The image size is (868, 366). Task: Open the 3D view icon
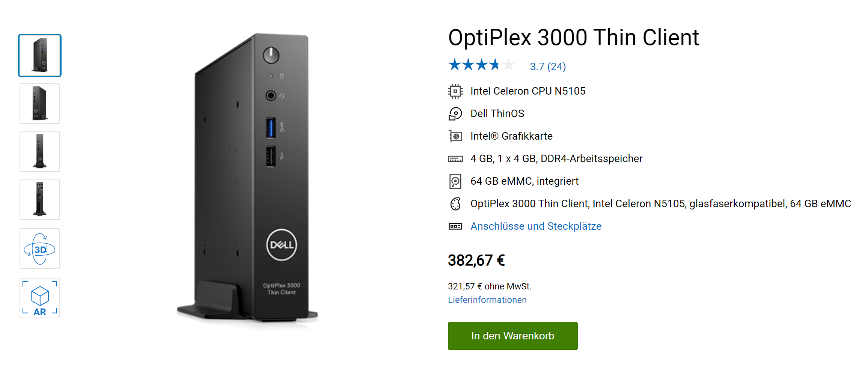40,249
